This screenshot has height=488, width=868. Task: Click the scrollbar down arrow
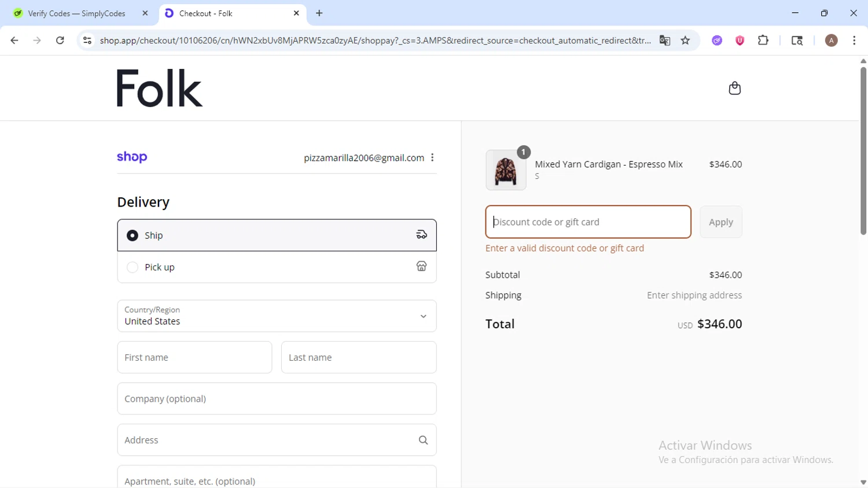click(x=863, y=482)
